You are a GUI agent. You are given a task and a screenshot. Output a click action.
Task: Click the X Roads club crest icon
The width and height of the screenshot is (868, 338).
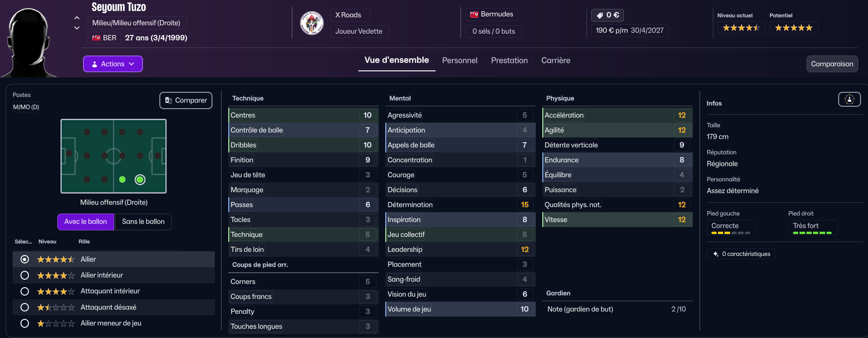coord(312,23)
